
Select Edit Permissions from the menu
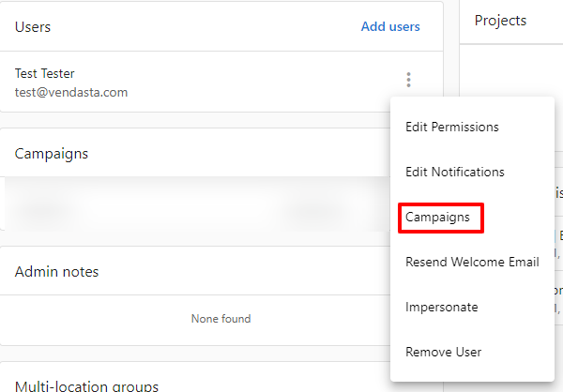(451, 128)
